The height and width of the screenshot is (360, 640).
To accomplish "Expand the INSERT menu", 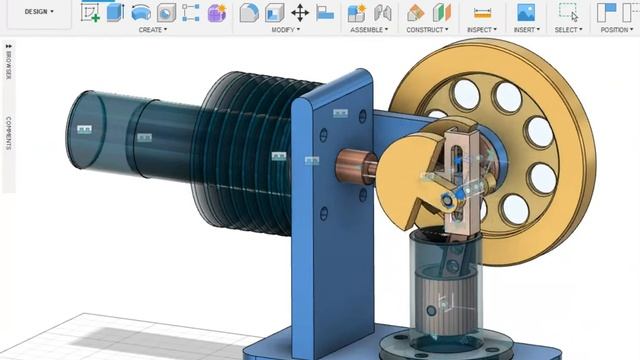I will (x=527, y=30).
